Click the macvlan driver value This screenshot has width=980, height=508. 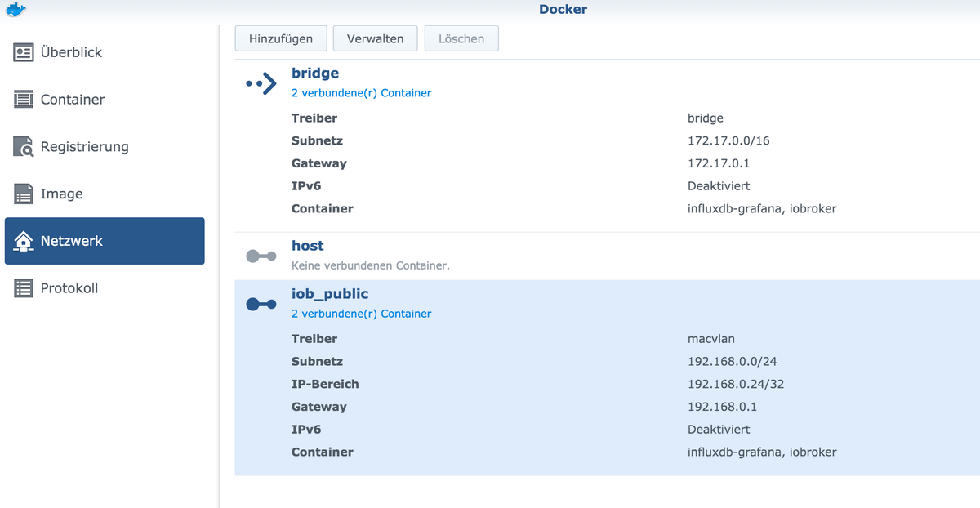(710, 339)
